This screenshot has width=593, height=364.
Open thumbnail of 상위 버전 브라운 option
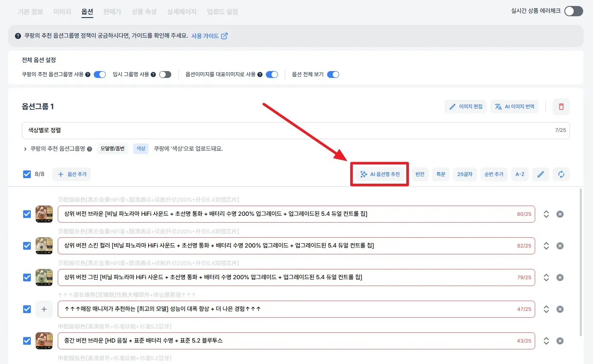coord(44,214)
